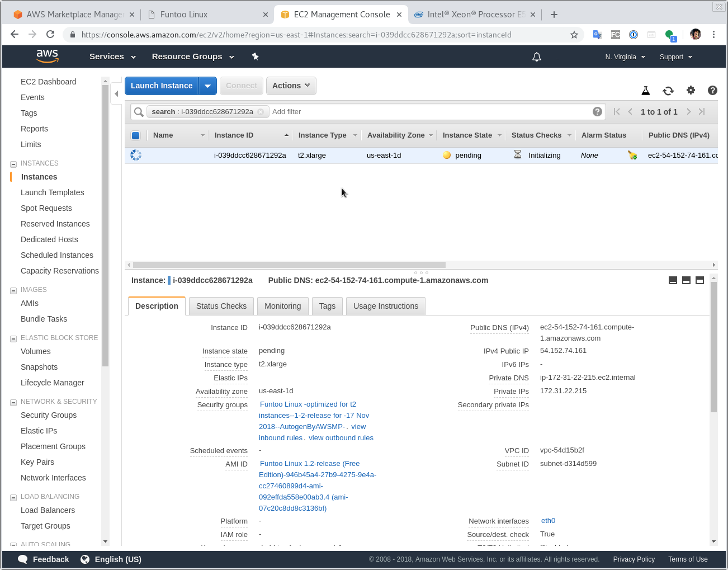Click the browser address bar URL
This screenshot has height=570, width=728.
point(296,35)
